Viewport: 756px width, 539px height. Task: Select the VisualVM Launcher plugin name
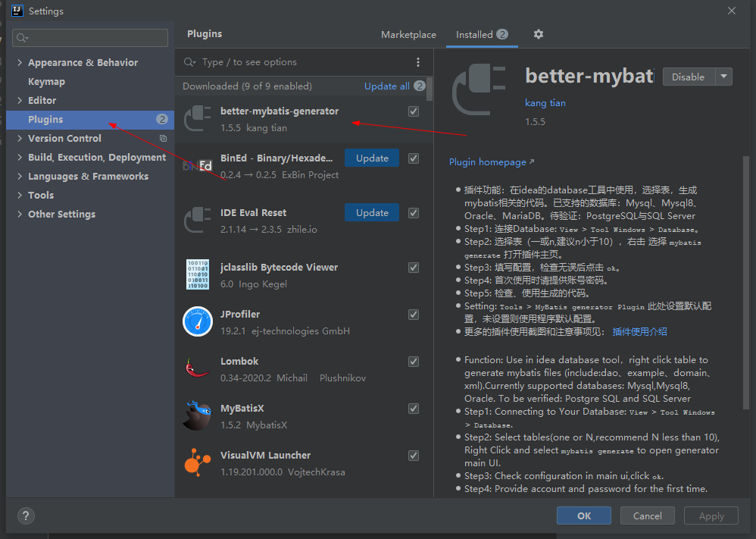coord(265,455)
